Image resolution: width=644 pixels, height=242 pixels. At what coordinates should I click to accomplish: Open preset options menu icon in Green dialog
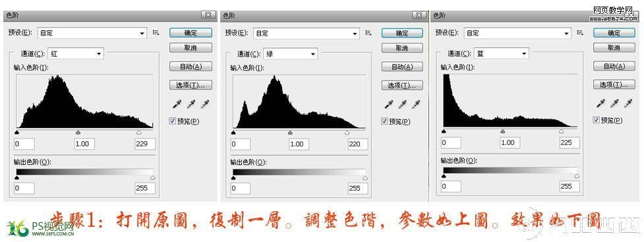(x=368, y=33)
